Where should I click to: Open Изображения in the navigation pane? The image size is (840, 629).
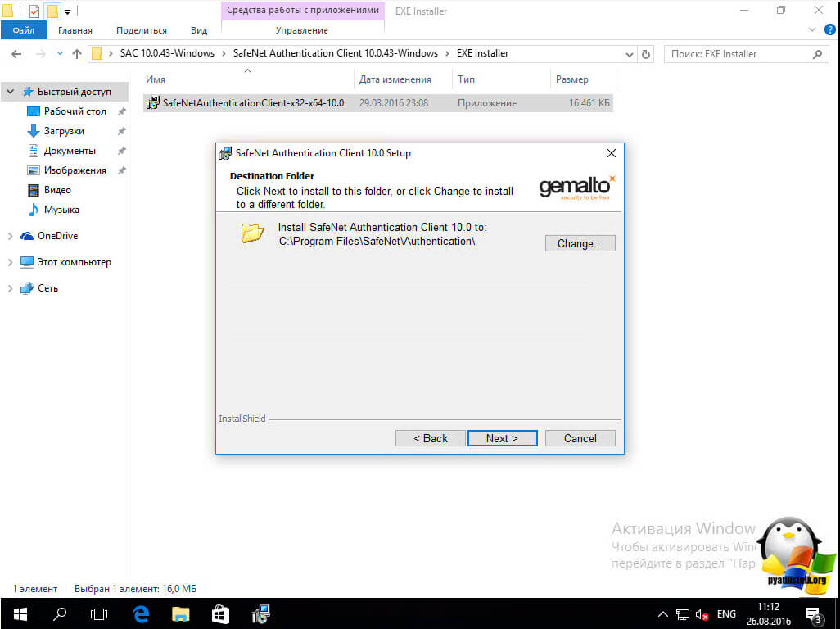[75, 170]
